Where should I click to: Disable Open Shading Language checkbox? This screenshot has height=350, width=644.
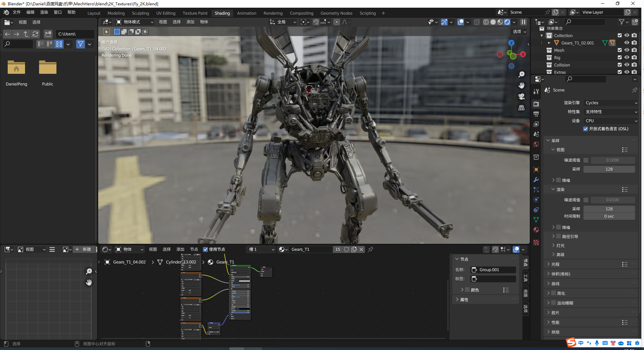pos(586,129)
